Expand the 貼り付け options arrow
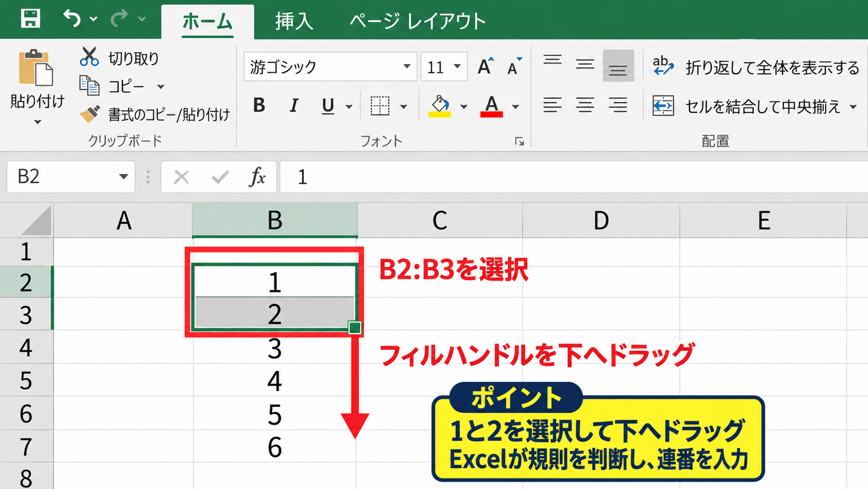This screenshot has height=489, width=868. (x=37, y=122)
